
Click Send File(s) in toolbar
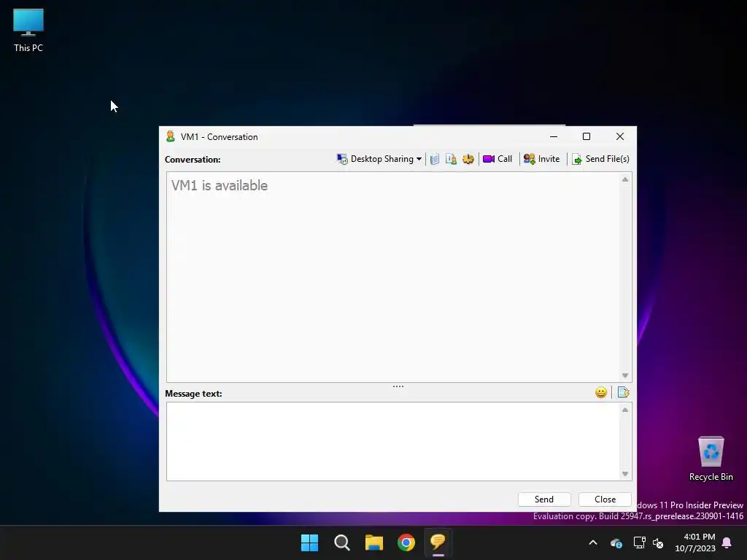tap(601, 159)
